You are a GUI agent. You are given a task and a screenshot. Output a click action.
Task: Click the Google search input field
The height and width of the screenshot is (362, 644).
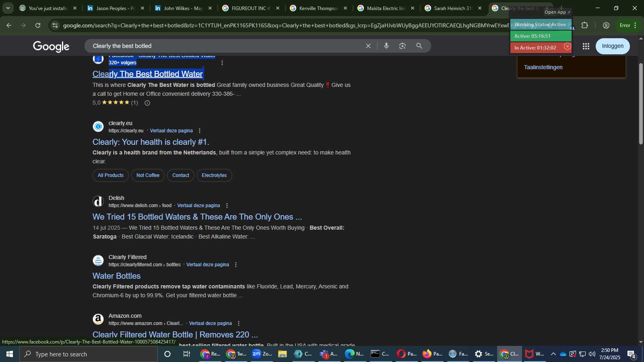pos(225,46)
